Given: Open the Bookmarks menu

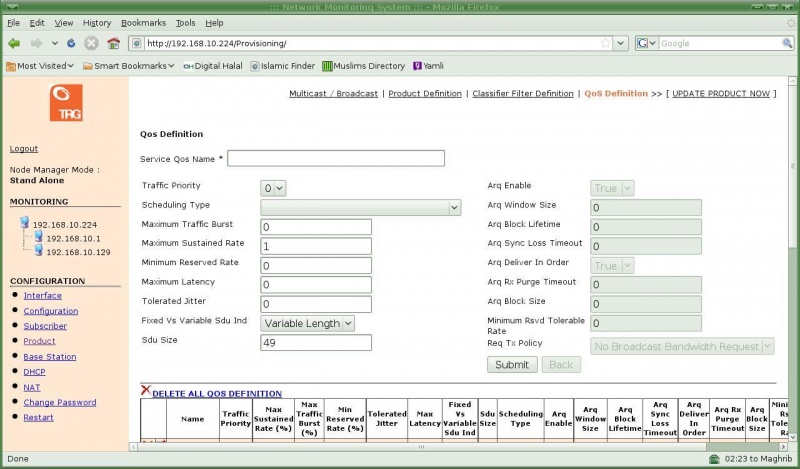Looking at the screenshot, I should coord(143,23).
